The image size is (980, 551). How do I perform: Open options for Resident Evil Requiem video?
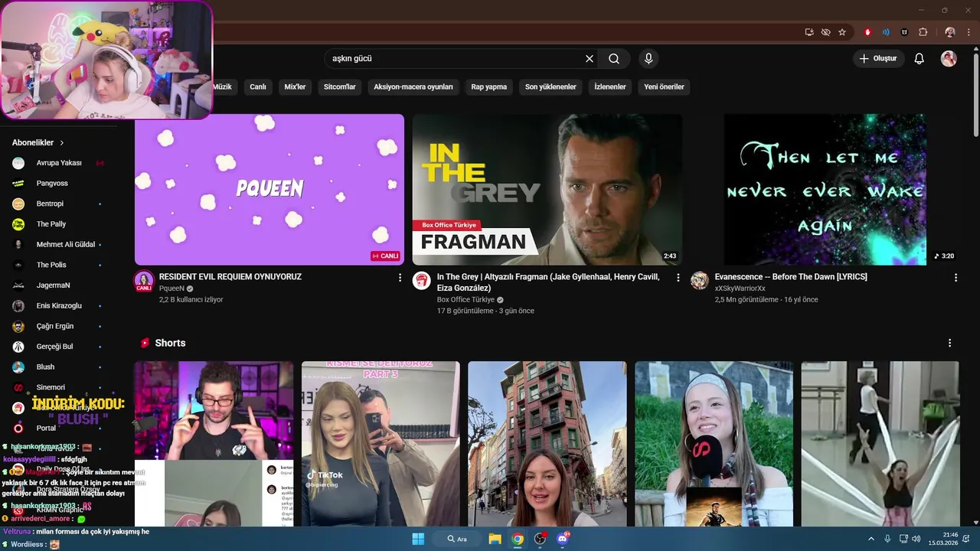click(x=400, y=278)
